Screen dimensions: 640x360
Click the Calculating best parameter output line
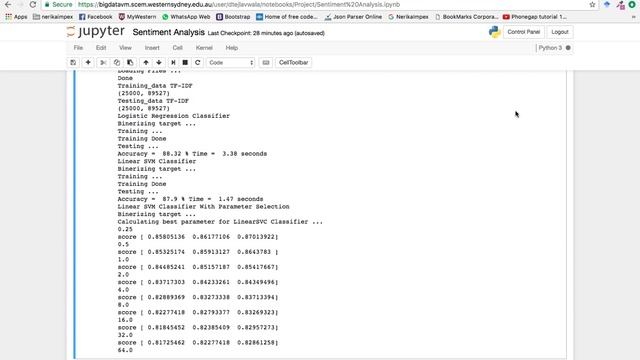coord(220,222)
